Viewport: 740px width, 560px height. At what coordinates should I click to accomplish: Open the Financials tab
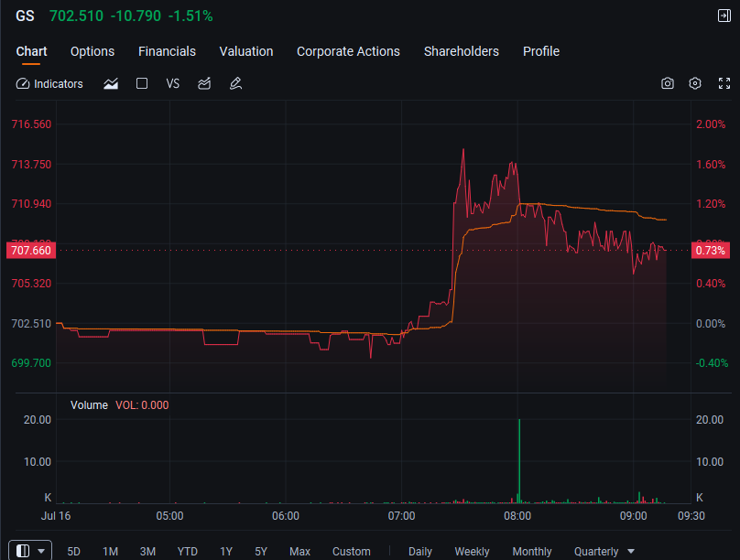coord(167,51)
